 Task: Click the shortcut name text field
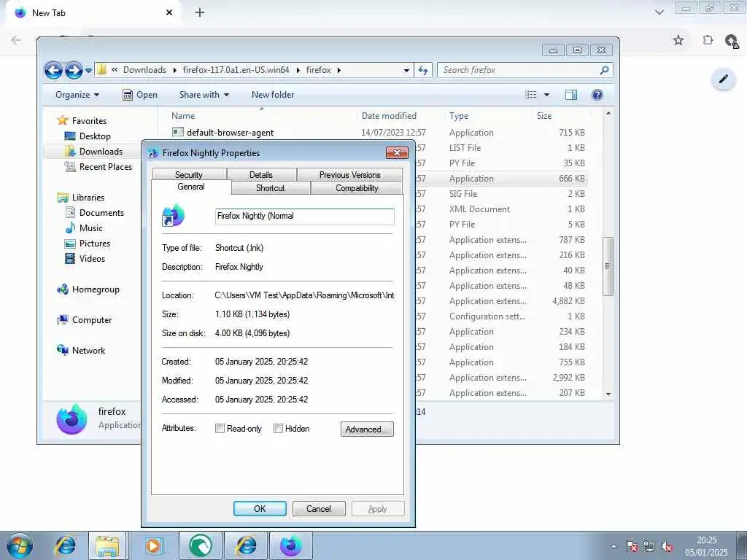pos(304,216)
